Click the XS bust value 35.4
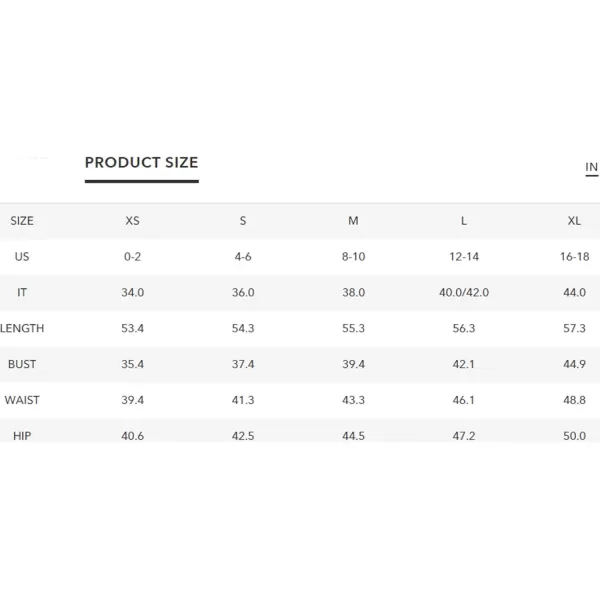600x600 pixels. (x=132, y=364)
